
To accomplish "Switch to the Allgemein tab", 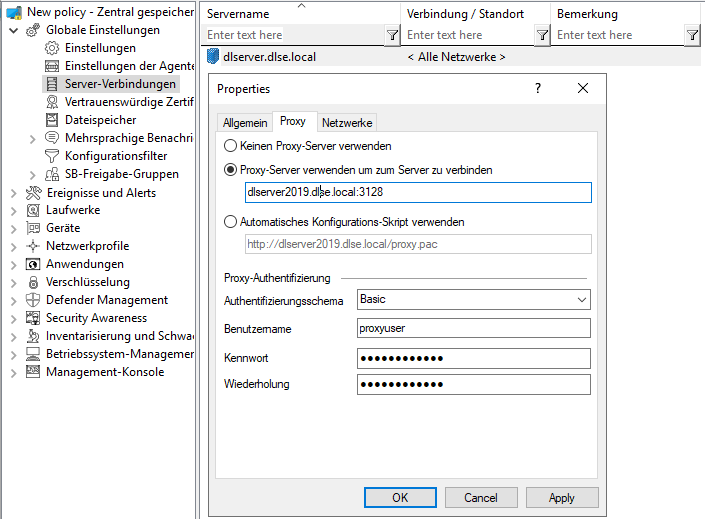I will [x=245, y=122].
